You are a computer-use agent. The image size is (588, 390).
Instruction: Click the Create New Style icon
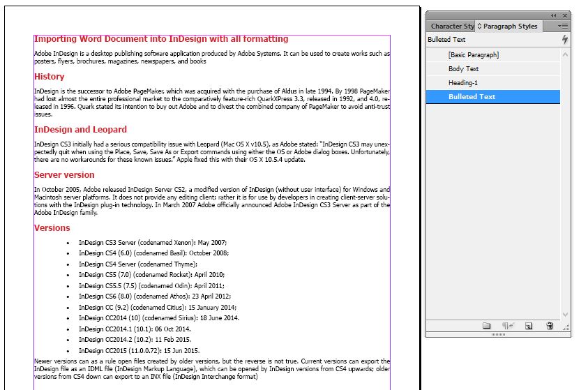[x=529, y=326]
